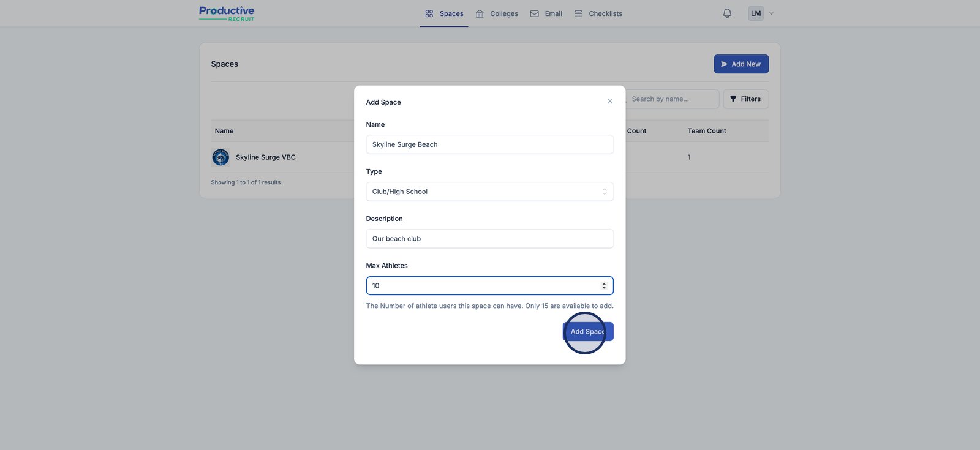Viewport: 980px width, 450px height.
Task: Focus the Description text field
Action: point(489,239)
